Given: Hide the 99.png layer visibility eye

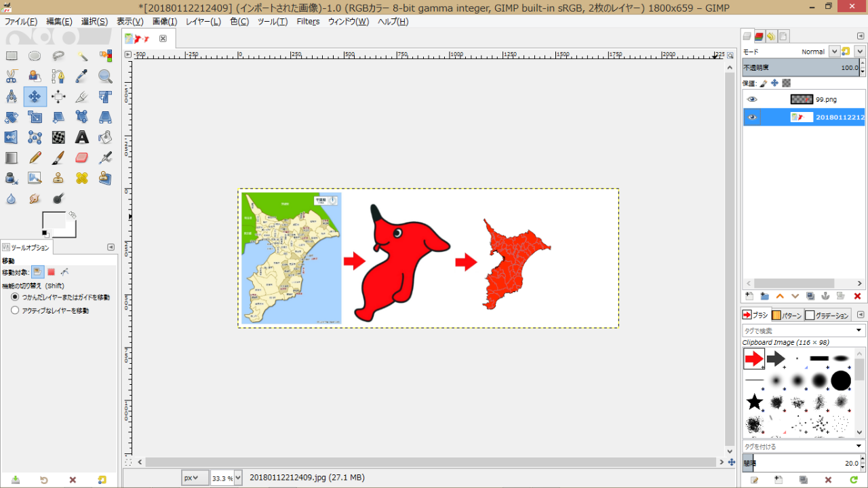Looking at the screenshot, I should 751,99.
